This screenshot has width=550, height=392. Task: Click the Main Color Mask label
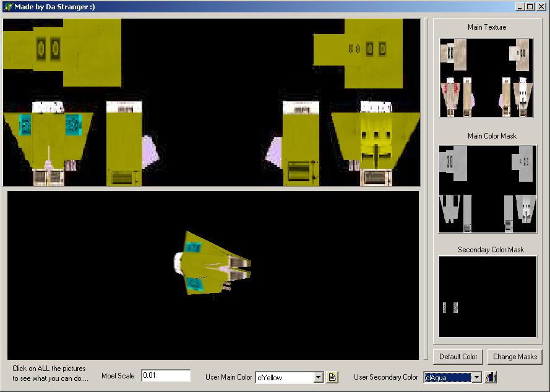pos(492,135)
